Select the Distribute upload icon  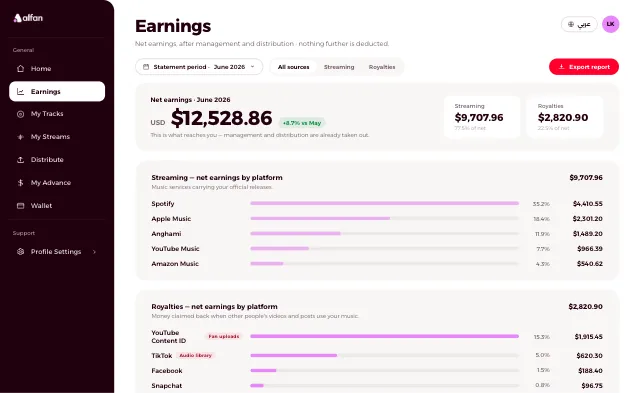20,160
